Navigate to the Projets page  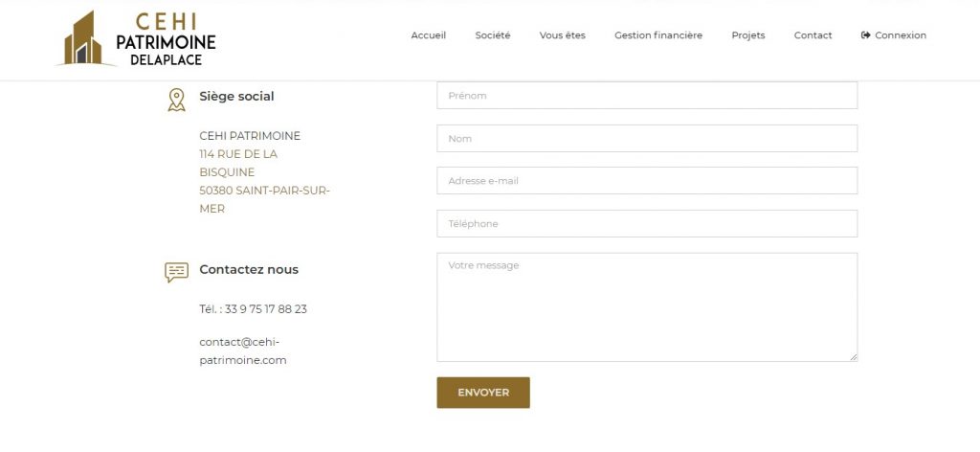coord(747,35)
